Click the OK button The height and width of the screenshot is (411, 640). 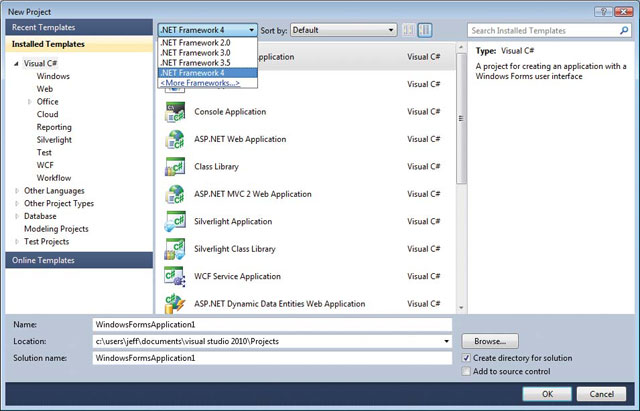click(x=547, y=394)
